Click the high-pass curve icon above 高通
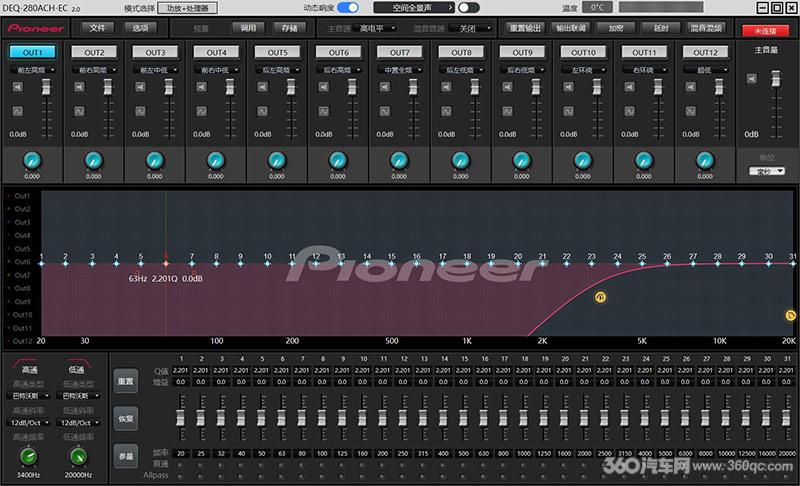This screenshot has width=800, height=486. [x=24, y=361]
